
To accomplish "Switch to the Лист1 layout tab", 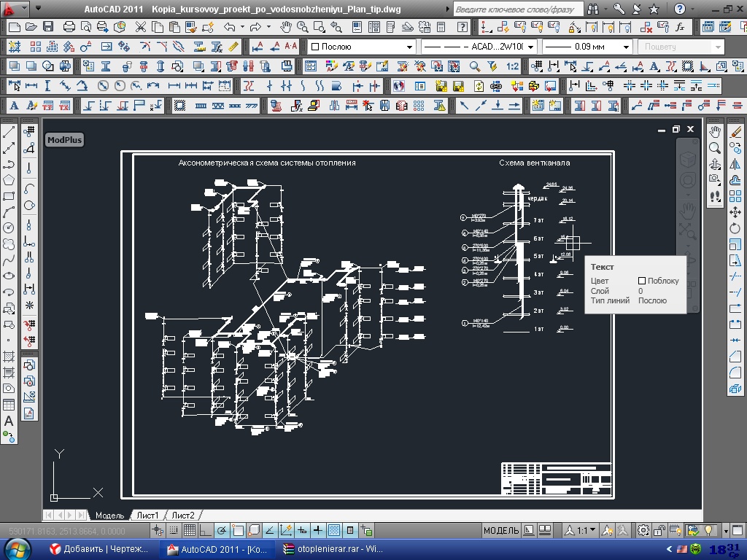I will click(147, 516).
